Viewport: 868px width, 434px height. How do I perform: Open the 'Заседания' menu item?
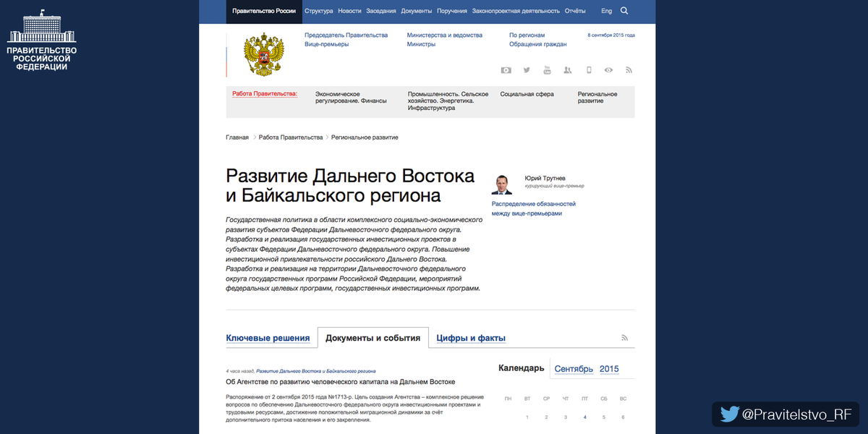coord(381,11)
